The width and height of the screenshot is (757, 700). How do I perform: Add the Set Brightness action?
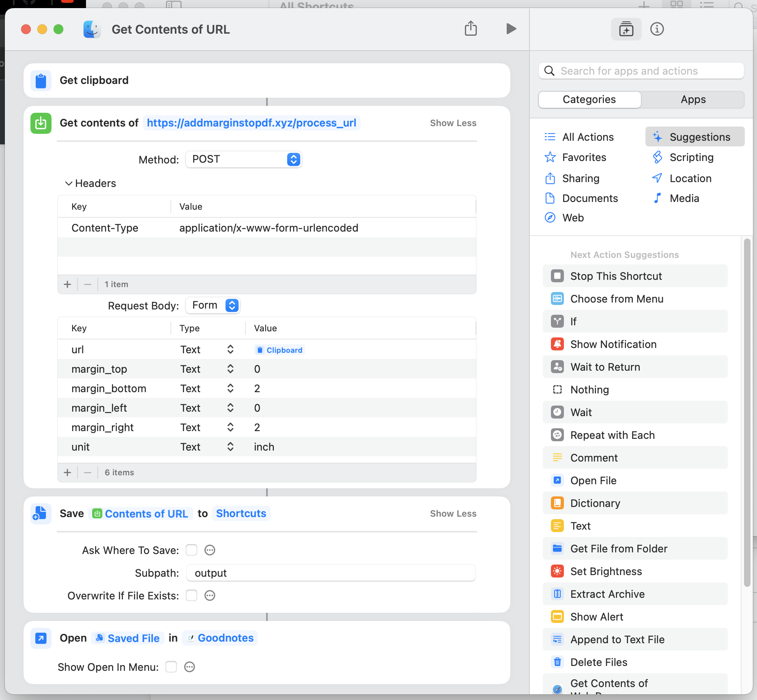tap(635, 571)
